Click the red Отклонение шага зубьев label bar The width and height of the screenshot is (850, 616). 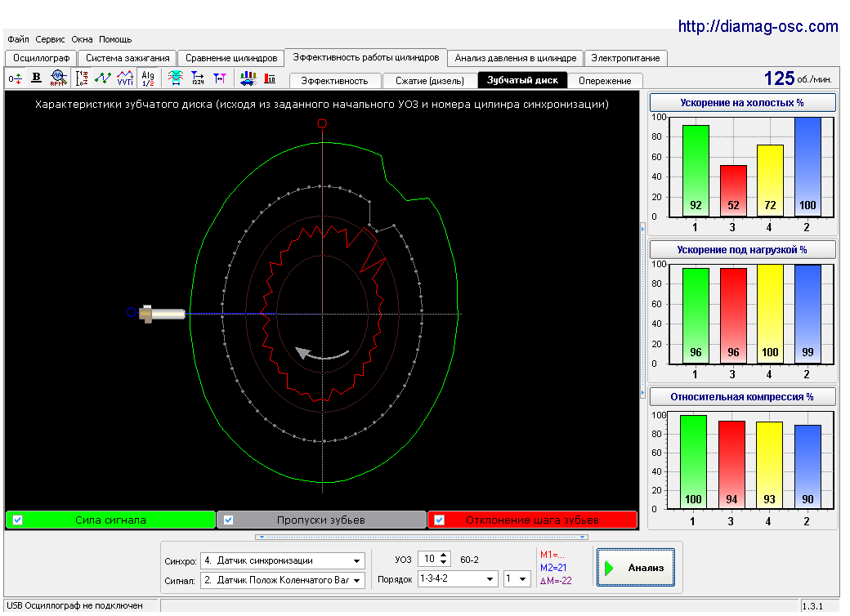[x=532, y=520]
